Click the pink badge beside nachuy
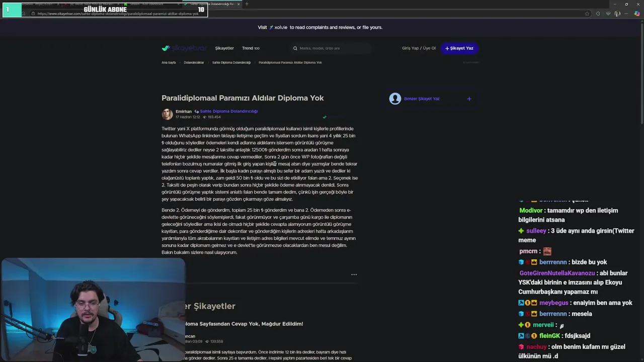 point(522,347)
